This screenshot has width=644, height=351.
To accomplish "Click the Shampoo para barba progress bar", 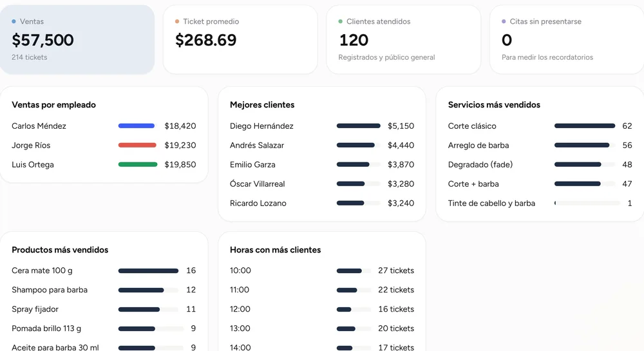I will pyautogui.click(x=148, y=290).
